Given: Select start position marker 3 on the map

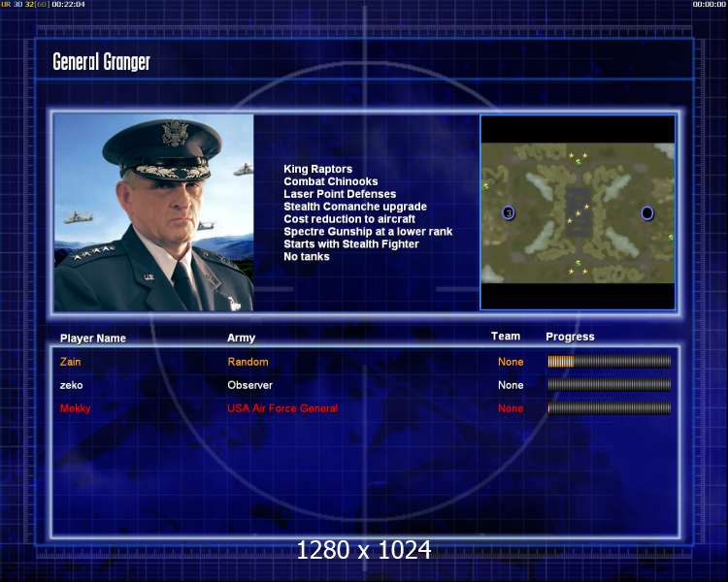Looking at the screenshot, I should pos(509,213).
